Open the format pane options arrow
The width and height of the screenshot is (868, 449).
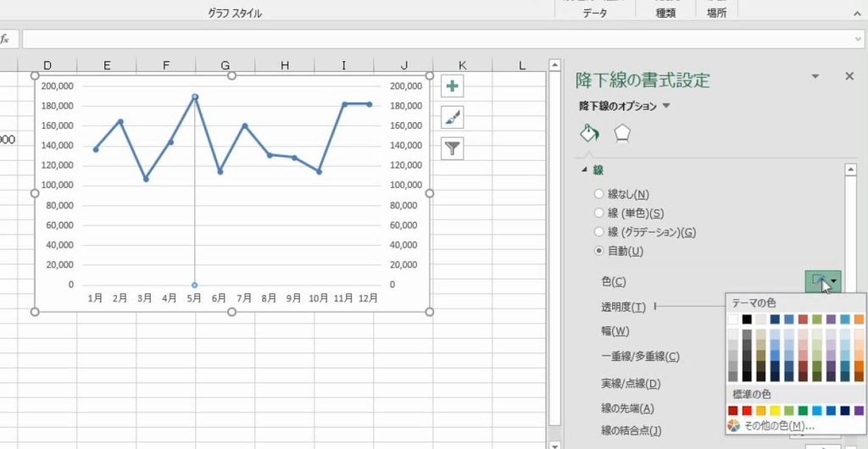[x=815, y=76]
